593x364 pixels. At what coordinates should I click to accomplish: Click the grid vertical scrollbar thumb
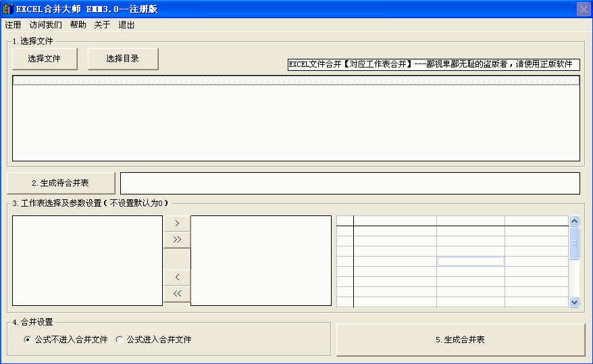pyautogui.click(x=575, y=243)
